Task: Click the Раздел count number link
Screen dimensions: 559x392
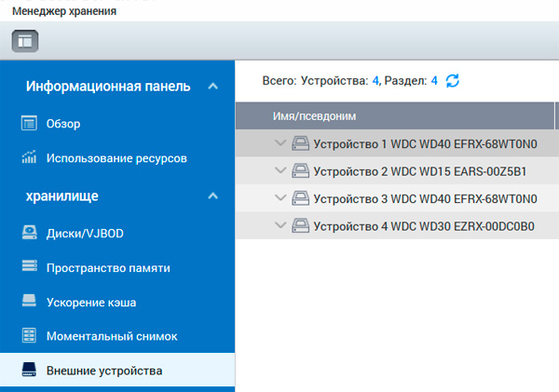Action: click(434, 82)
